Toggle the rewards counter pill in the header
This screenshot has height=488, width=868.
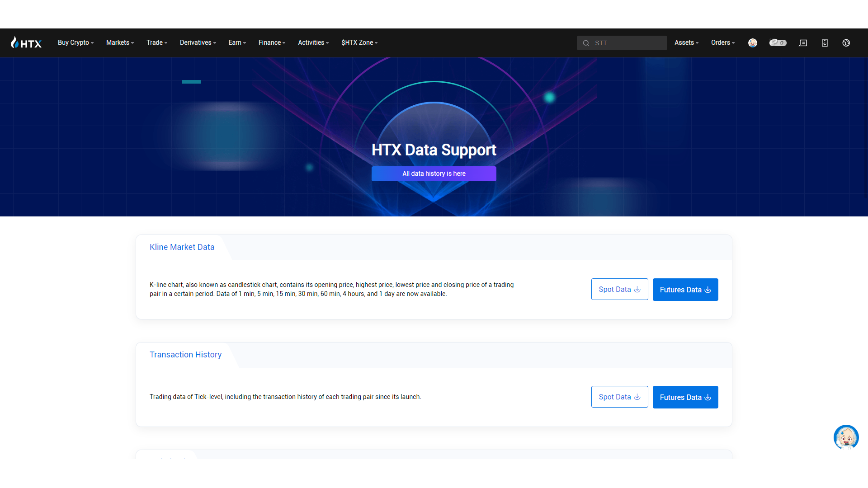(778, 42)
